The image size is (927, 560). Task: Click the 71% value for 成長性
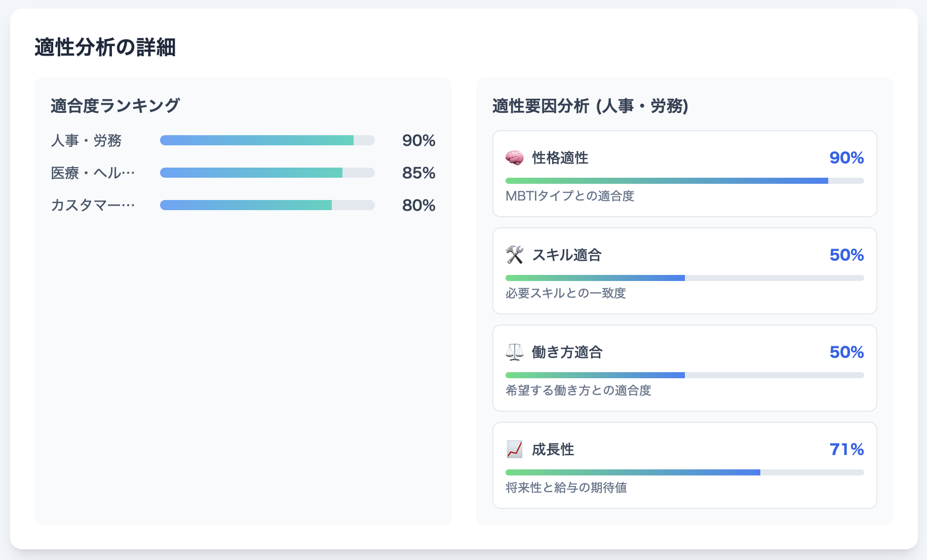[846, 449]
